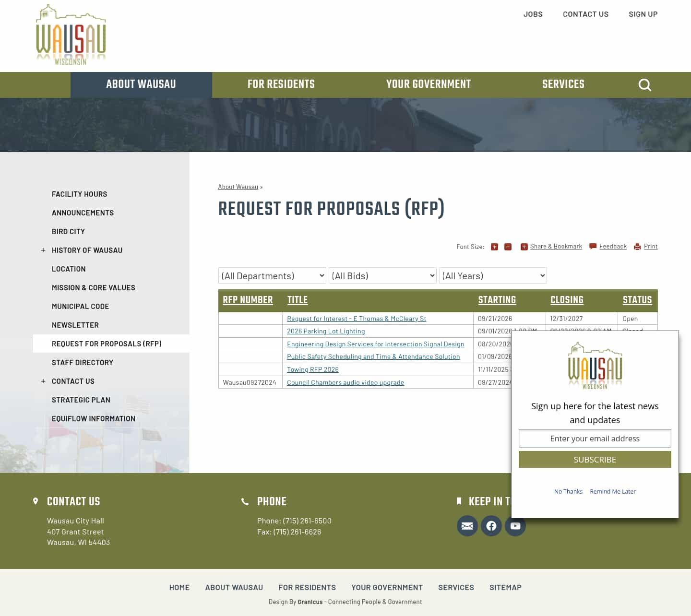Decrease font size with minus icon
Viewport: 691px width, 616px height.
point(508,247)
